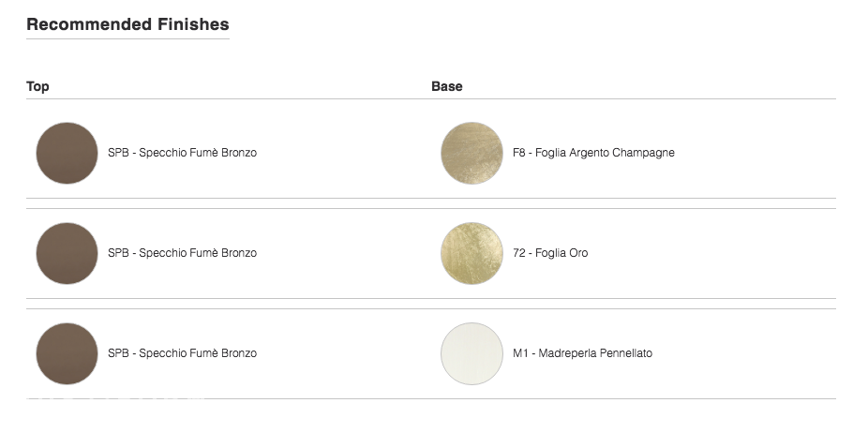Click the 'Top' column header

coord(37,86)
